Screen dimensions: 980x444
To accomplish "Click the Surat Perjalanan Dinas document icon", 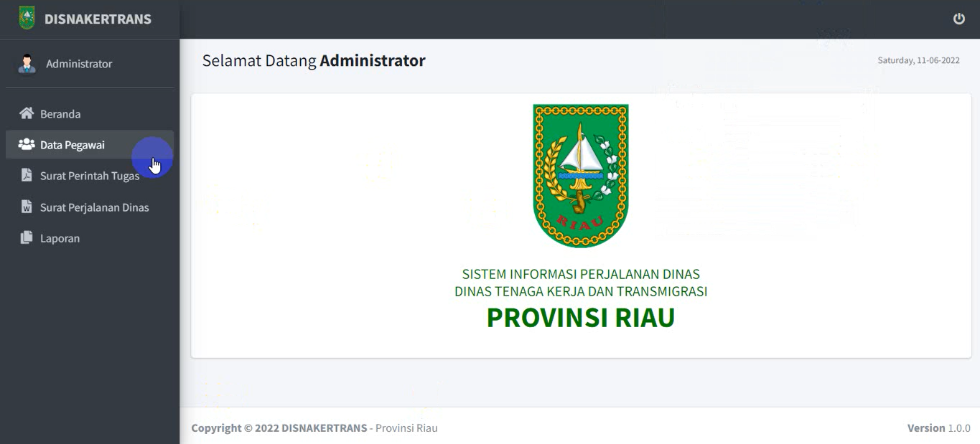I will pyautogui.click(x=27, y=207).
